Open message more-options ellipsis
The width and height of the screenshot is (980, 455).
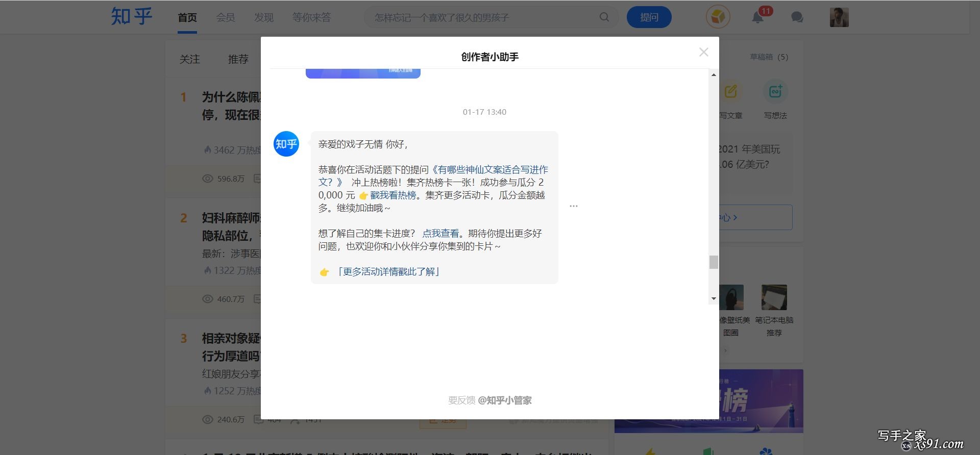pos(574,206)
